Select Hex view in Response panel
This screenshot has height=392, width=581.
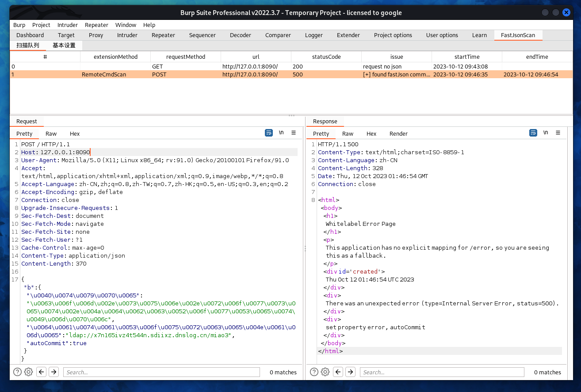coord(371,133)
